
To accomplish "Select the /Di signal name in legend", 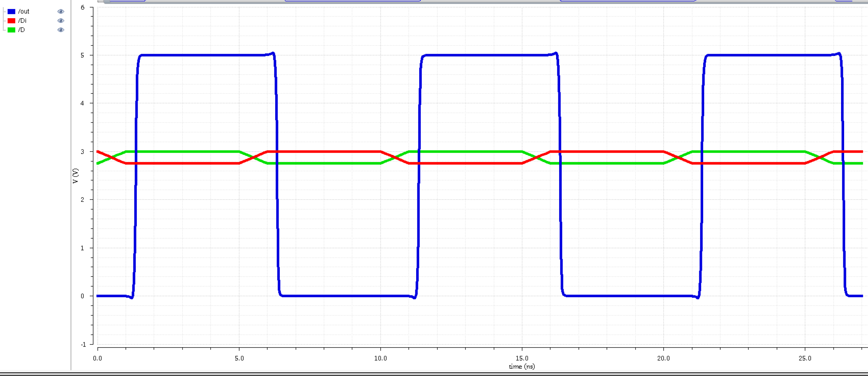I will click(22, 20).
